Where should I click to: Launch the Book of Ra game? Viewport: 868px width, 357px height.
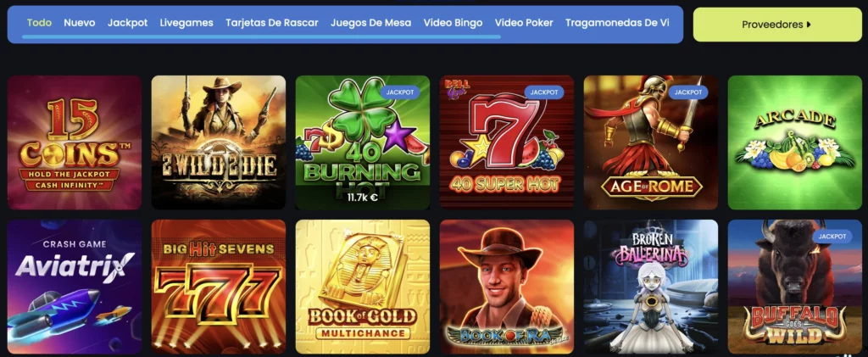[x=507, y=287]
